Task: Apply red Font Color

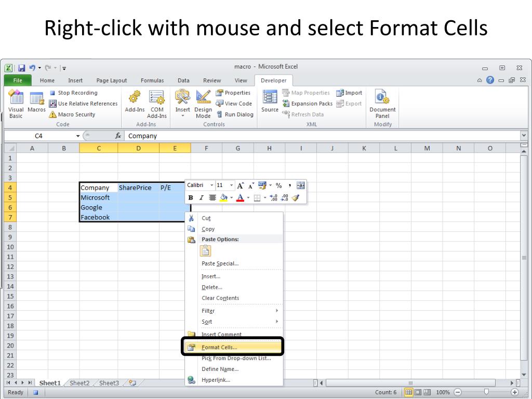Action: point(240,198)
